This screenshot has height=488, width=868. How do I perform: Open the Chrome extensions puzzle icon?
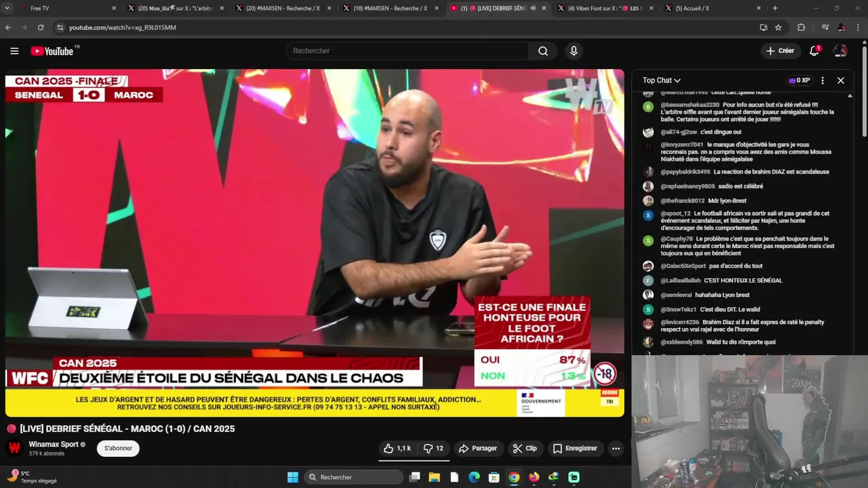coord(801,27)
